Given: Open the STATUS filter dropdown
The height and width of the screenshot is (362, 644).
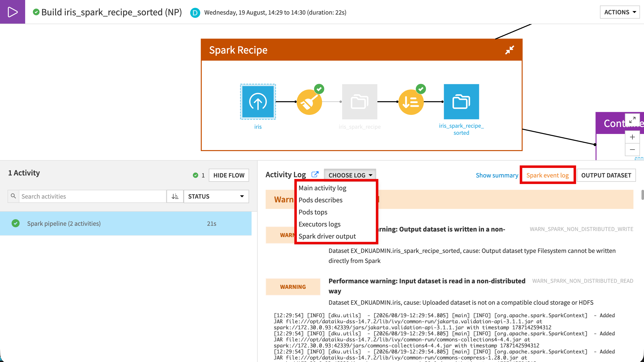Looking at the screenshot, I should (216, 196).
